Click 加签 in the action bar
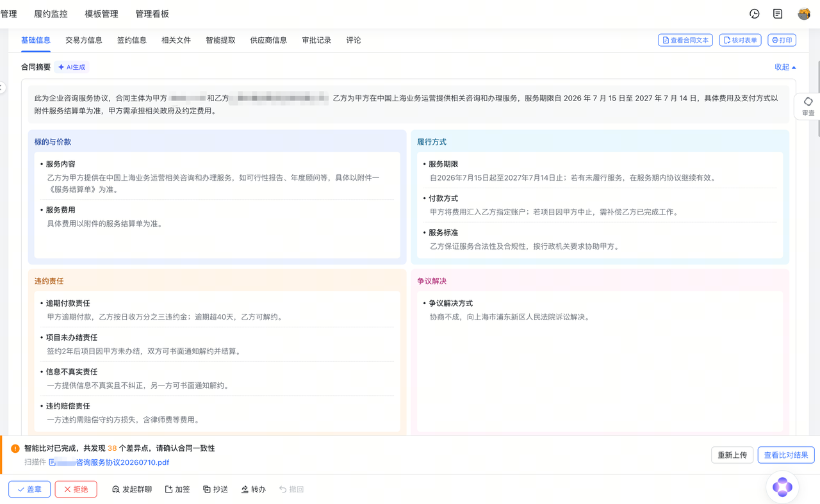 tap(177, 489)
